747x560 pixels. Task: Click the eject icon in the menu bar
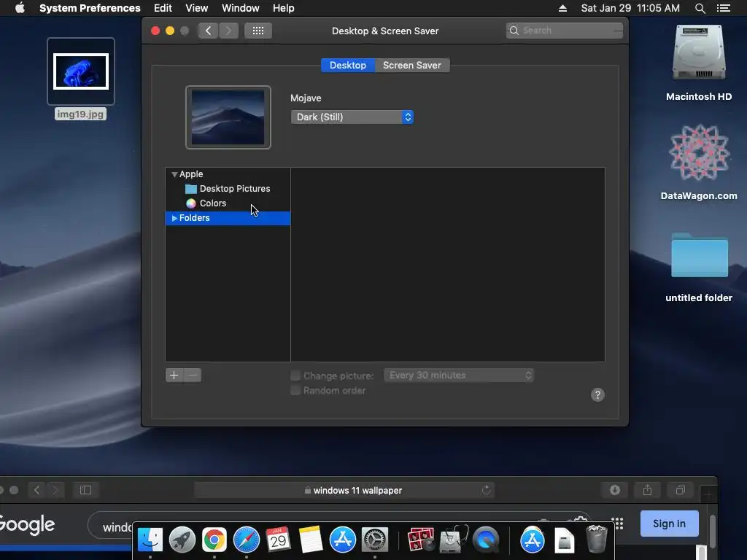point(562,8)
